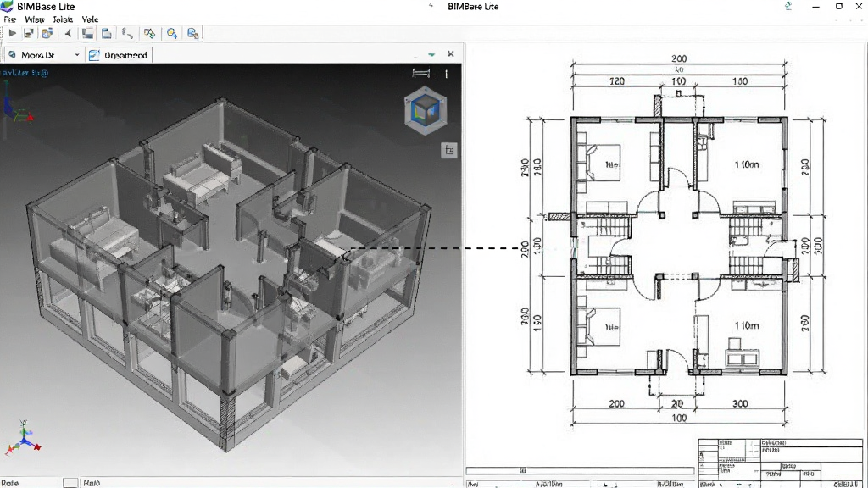Screen dimensions: 868x488
Task: Open the mode dropdown labeled 'Mons Lk'
Action: (44, 55)
